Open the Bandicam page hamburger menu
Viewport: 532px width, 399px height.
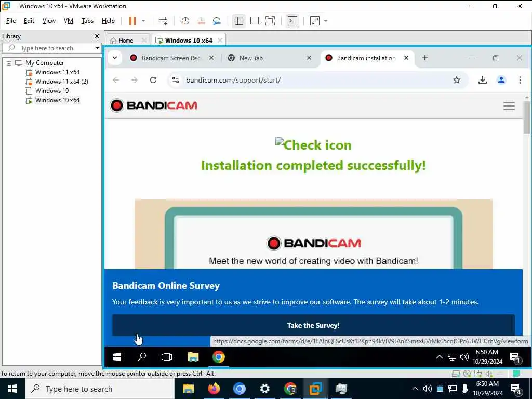coord(509,106)
